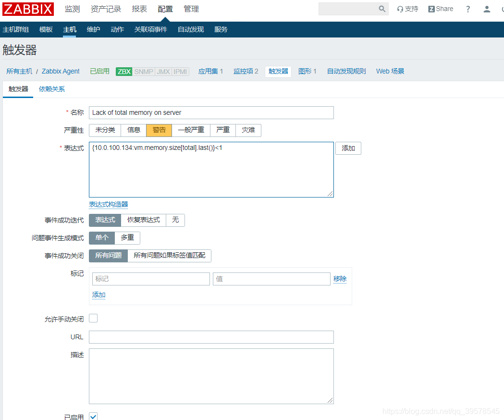Click the 添加 button beside expression

click(x=348, y=148)
